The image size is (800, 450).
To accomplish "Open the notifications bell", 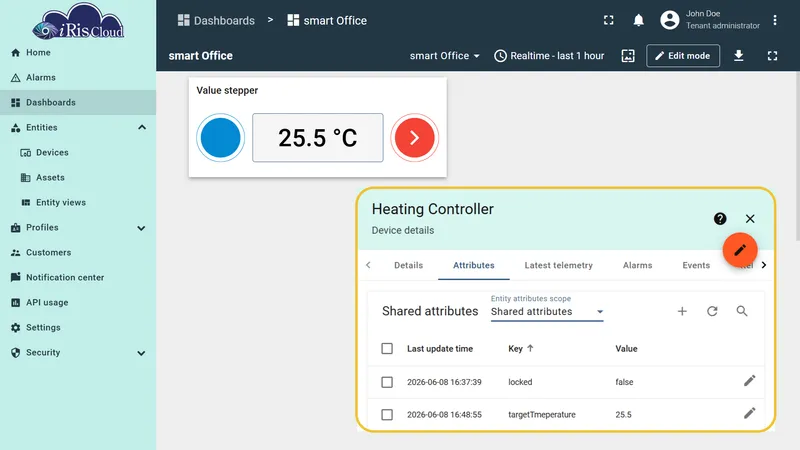I will tap(638, 20).
